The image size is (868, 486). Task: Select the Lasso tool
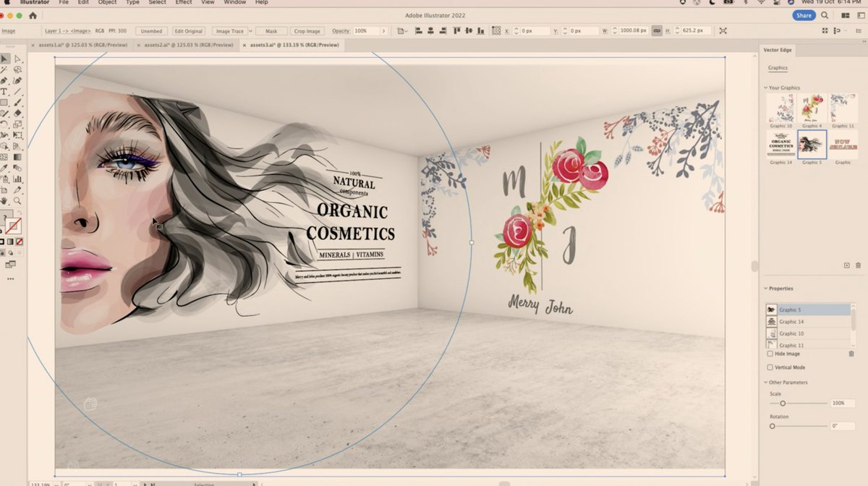pos(17,70)
